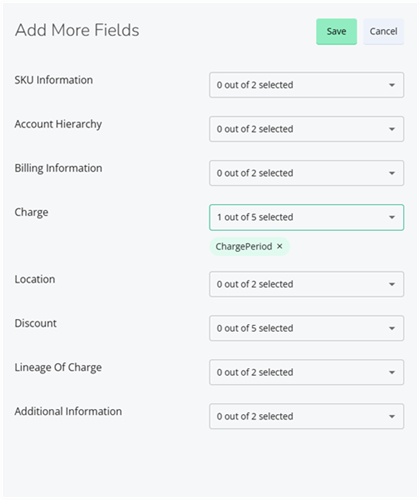
Task: Click the Account Hierarchy label
Action: [x=58, y=124]
